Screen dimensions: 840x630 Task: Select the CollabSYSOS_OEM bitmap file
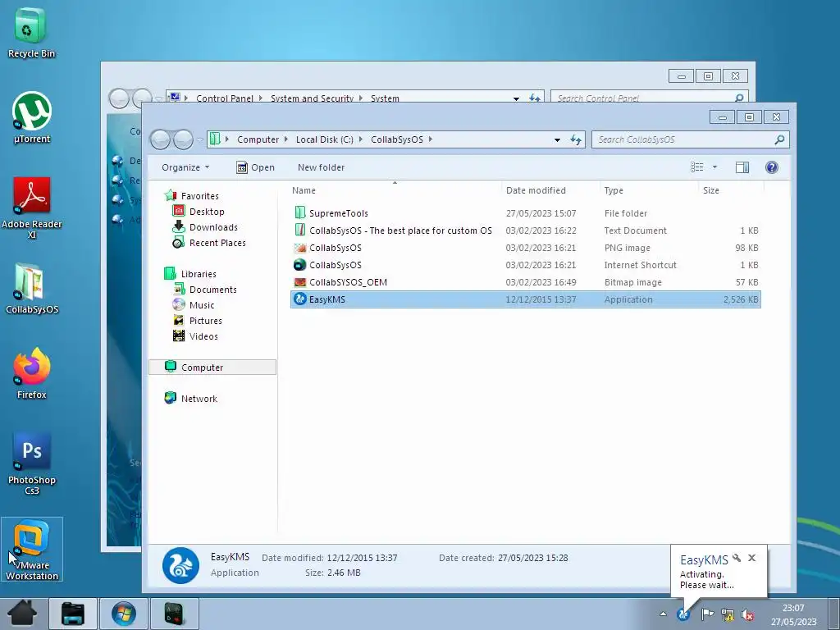coord(526,282)
